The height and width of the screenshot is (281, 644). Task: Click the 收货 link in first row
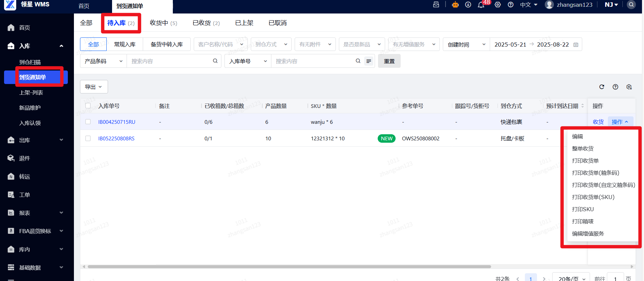pos(598,122)
